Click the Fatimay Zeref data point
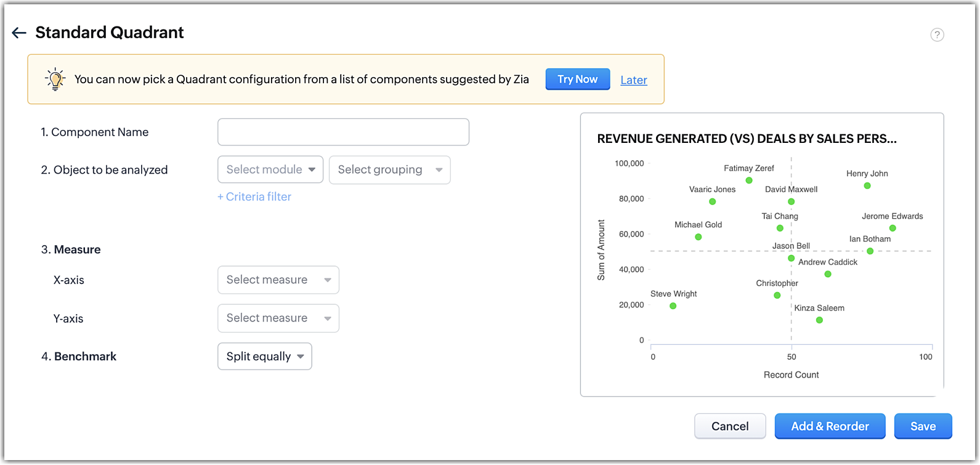This screenshot has height=465, width=980. (x=749, y=180)
